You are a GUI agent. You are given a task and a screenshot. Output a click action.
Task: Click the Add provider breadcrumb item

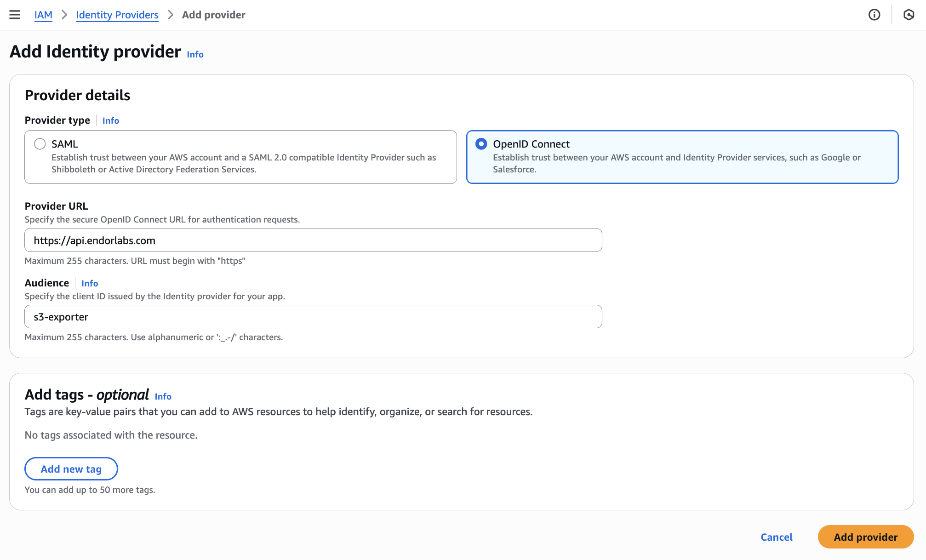(x=213, y=14)
